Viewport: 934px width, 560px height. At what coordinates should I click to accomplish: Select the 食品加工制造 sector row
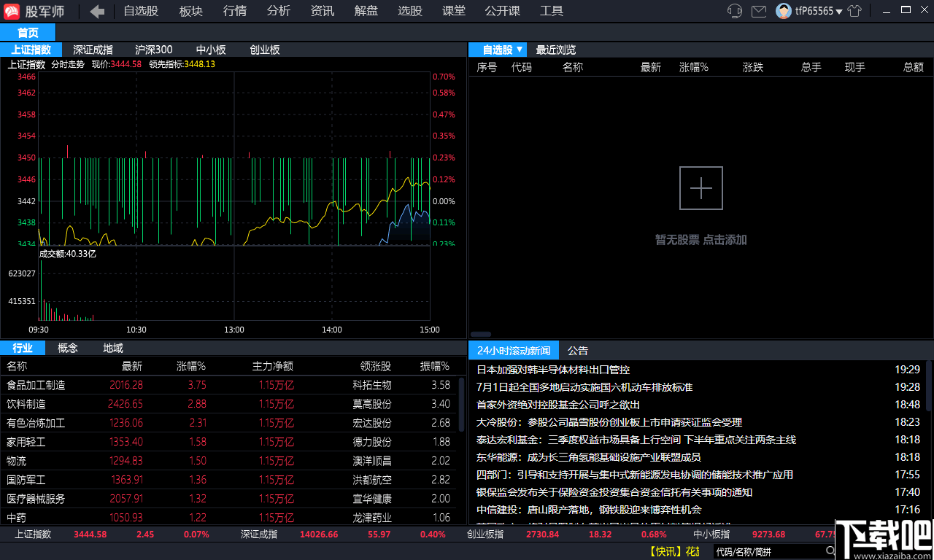click(x=228, y=385)
